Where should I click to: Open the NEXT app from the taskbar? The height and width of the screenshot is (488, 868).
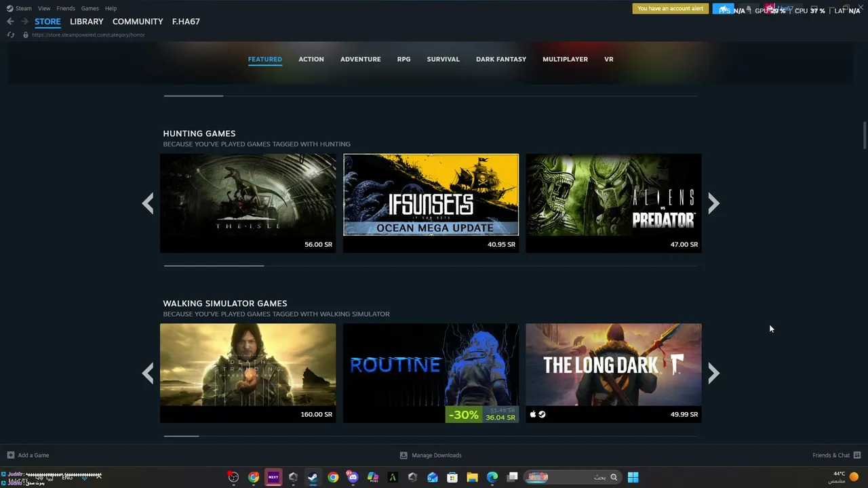click(273, 477)
